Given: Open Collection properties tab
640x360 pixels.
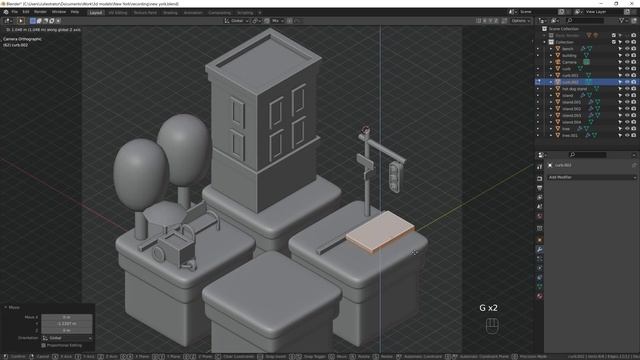Looking at the screenshot, I should click(x=540, y=228).
